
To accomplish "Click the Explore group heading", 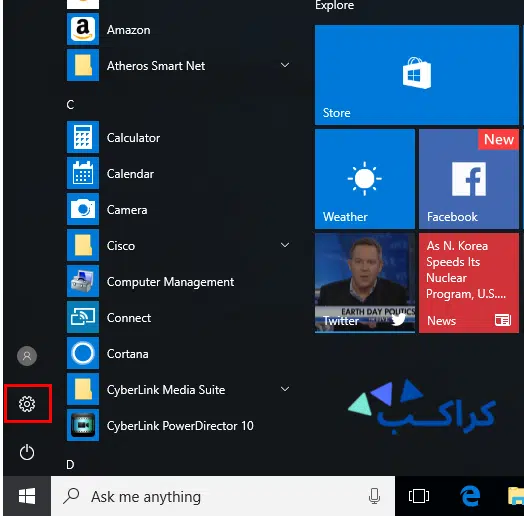I will (335, 5).
